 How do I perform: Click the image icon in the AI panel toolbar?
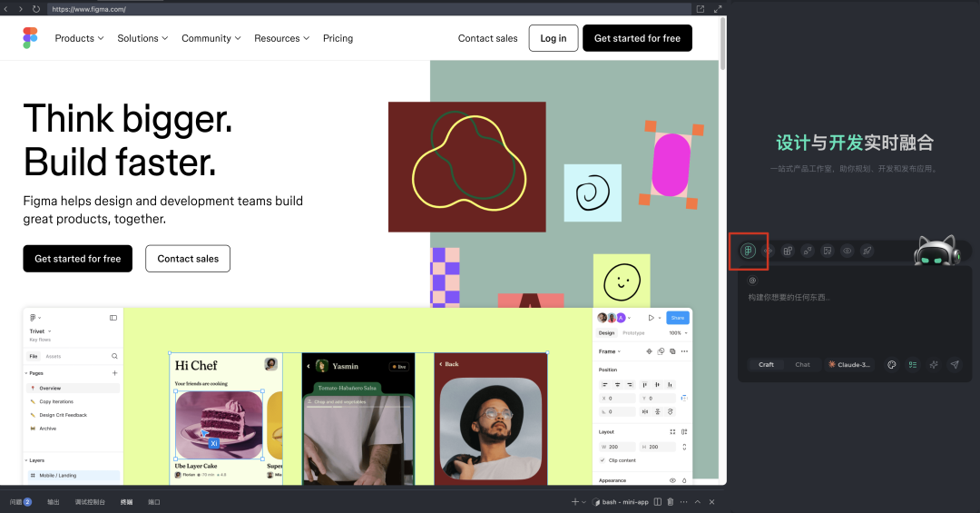(828, 251)
